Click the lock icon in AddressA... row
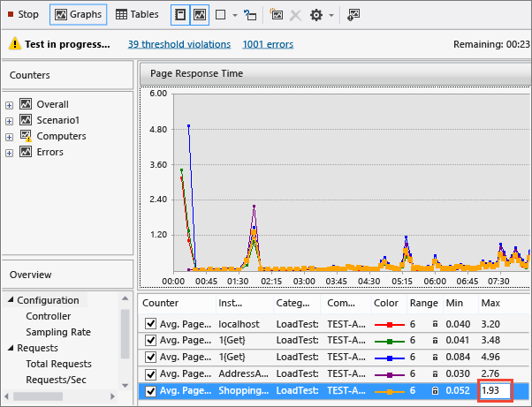 tap(435, 373)
